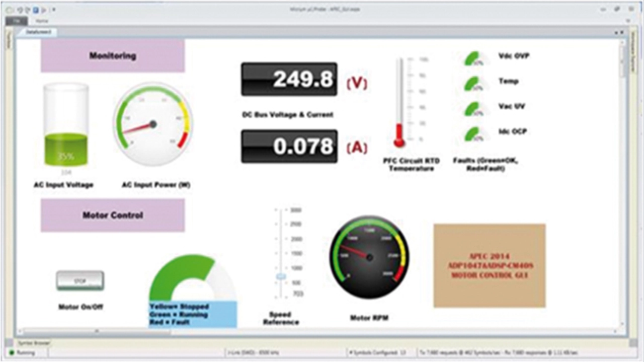Click the Speed Reference slider handle

281,276
